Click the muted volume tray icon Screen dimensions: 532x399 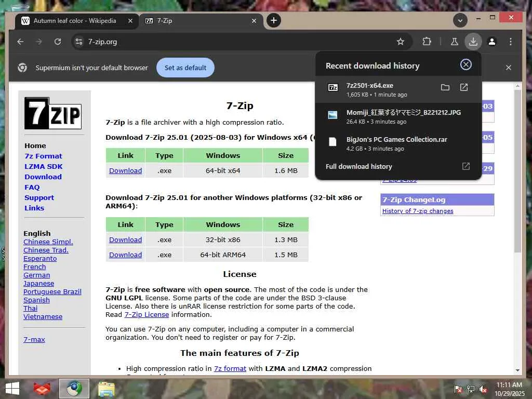point(483,389)
